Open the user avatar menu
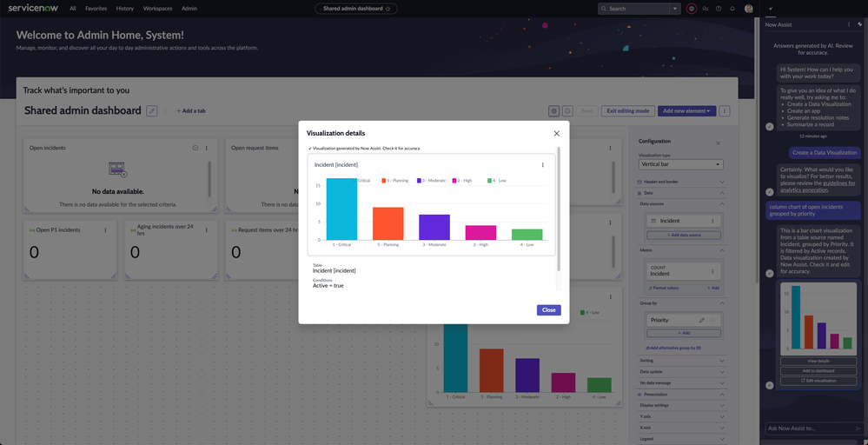This screenshot has height=445, width=868. coord(748,9)
